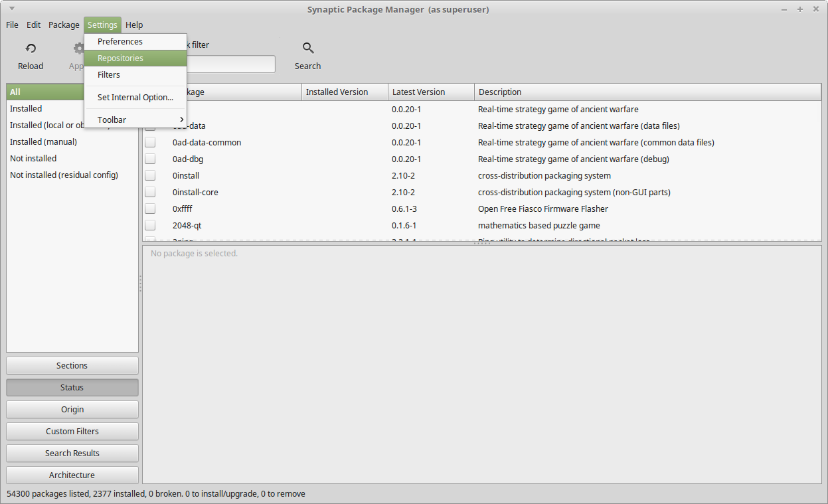Select the 2048-qt package name
This screenshot has height=504, width=828.
click(x=187, y=225)
